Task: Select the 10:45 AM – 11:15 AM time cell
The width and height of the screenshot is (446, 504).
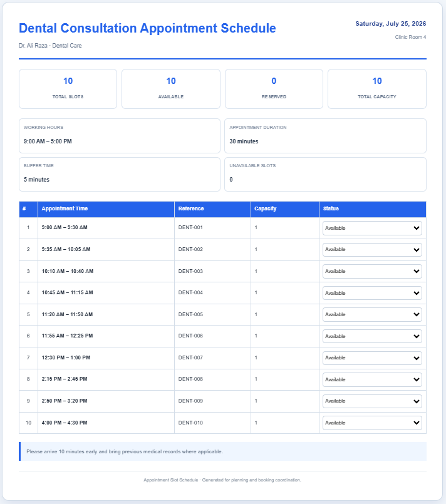Action: [x=106, y=293]
